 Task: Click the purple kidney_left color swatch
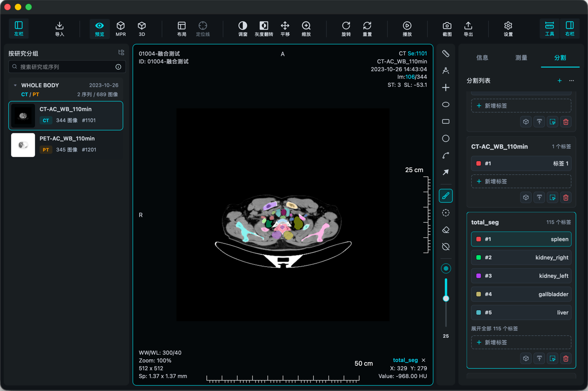[479, 276]
